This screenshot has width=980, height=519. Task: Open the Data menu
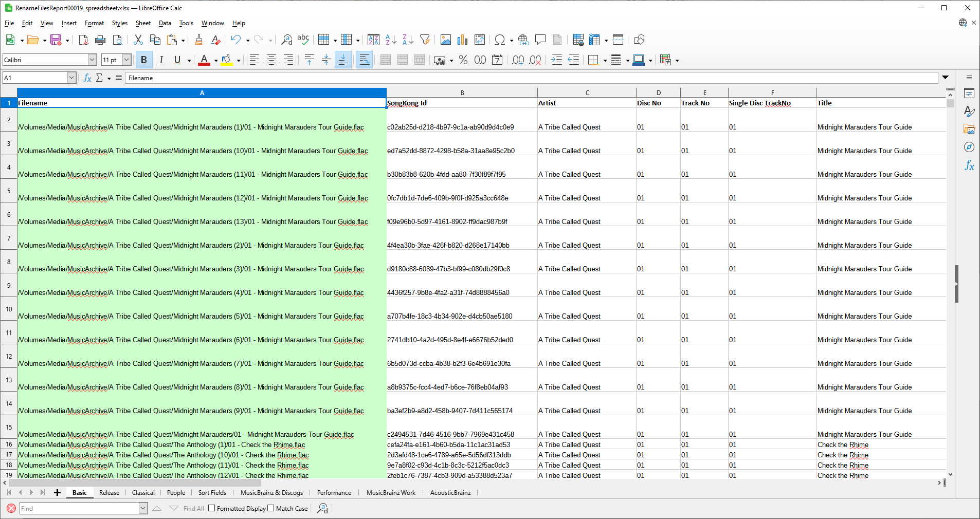(165, 23)
